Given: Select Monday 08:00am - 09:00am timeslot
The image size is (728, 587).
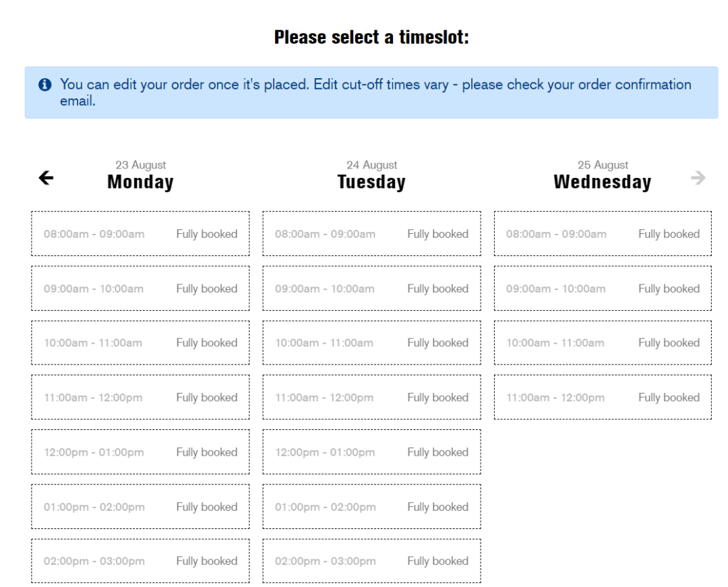Looking at the screenshot, I should click(140, 234).
